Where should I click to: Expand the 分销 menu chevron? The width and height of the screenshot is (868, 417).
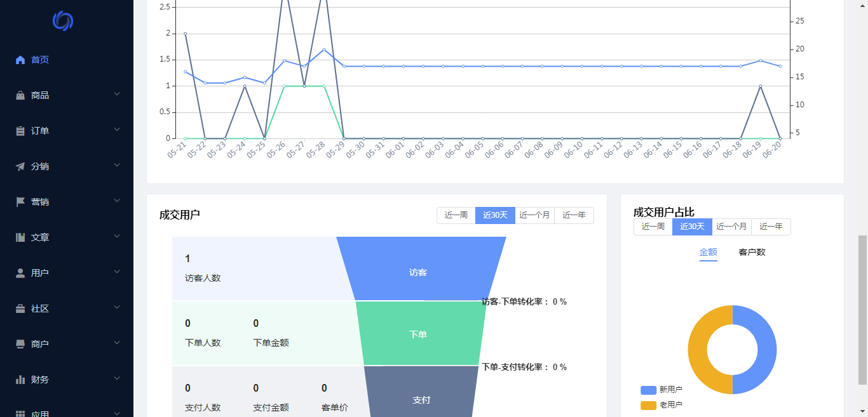click(117, 165)
